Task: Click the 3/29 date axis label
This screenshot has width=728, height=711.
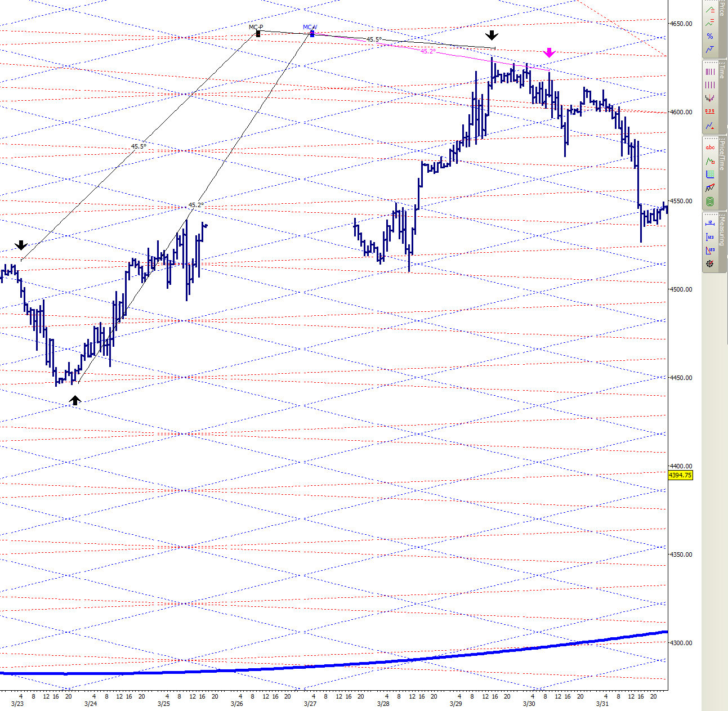Action: [x=456, y=704]
